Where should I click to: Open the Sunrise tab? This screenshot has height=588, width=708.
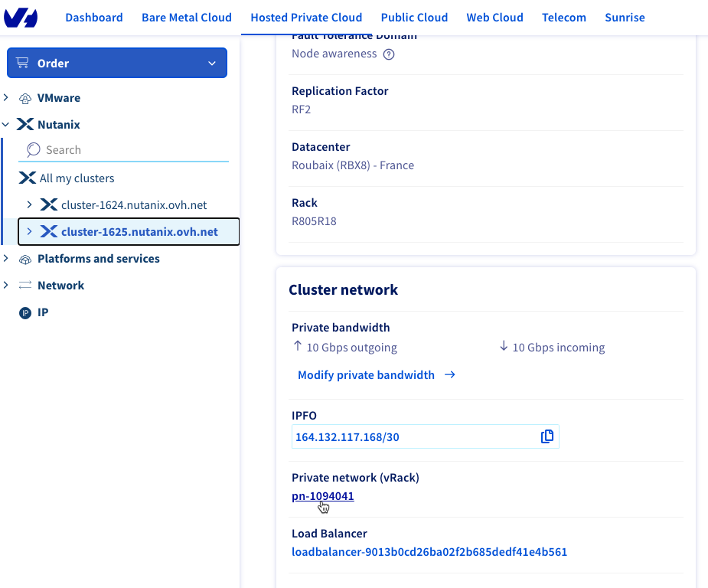pos(625,18)
